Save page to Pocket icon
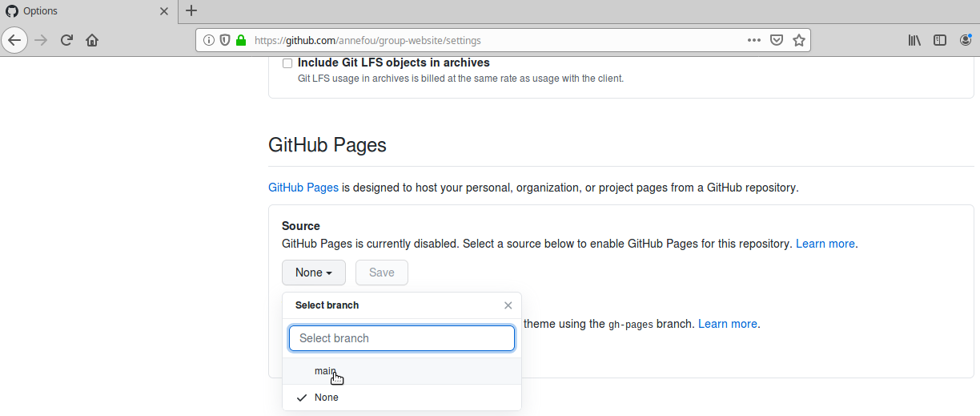 tap(776, 40)
